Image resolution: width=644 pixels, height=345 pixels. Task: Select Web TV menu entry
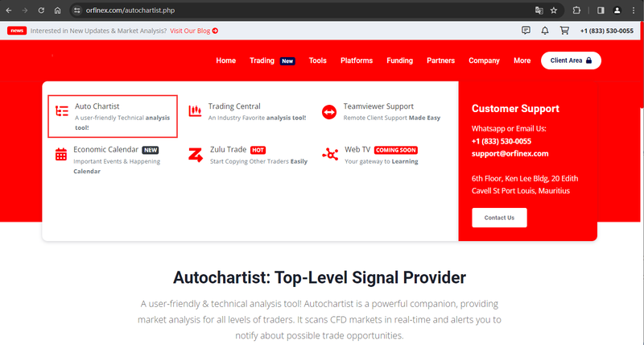370,155
